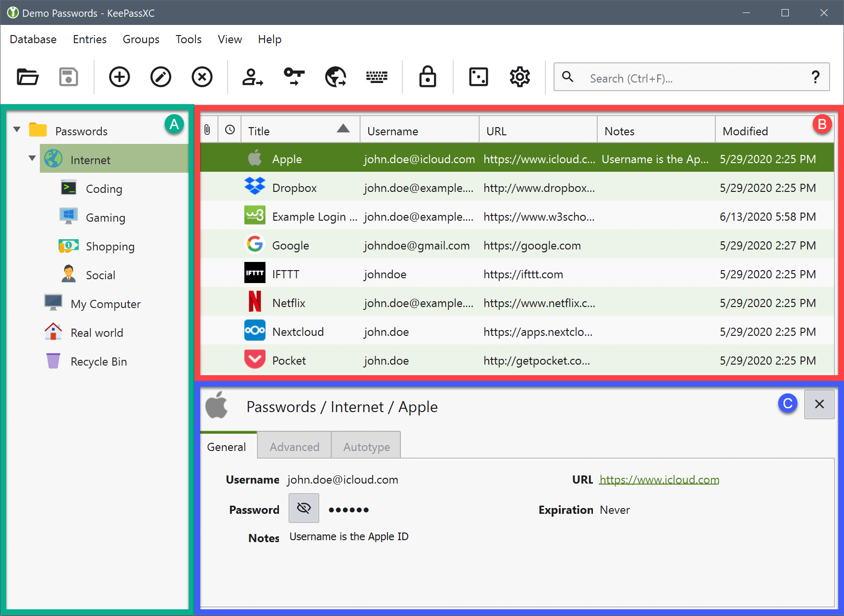The image size is (844, 616).
Task: Switch to the Advanced tab
Action: pos(294,447)
